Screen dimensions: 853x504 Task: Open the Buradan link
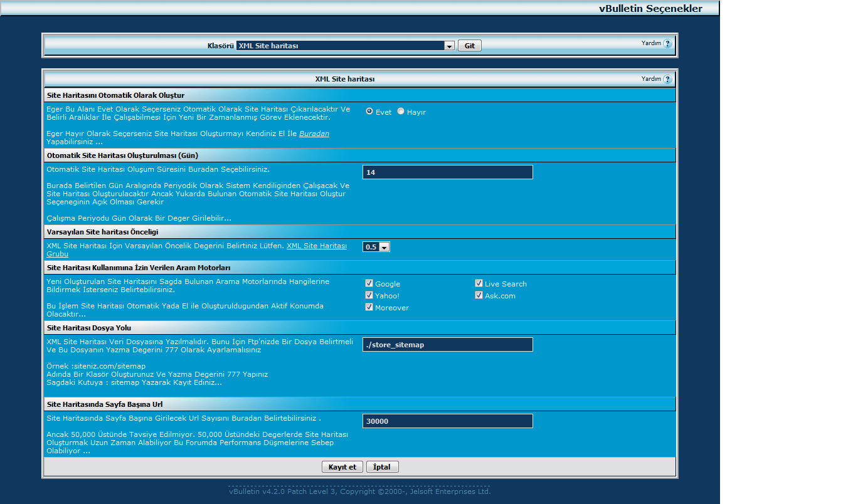[314, 134]
